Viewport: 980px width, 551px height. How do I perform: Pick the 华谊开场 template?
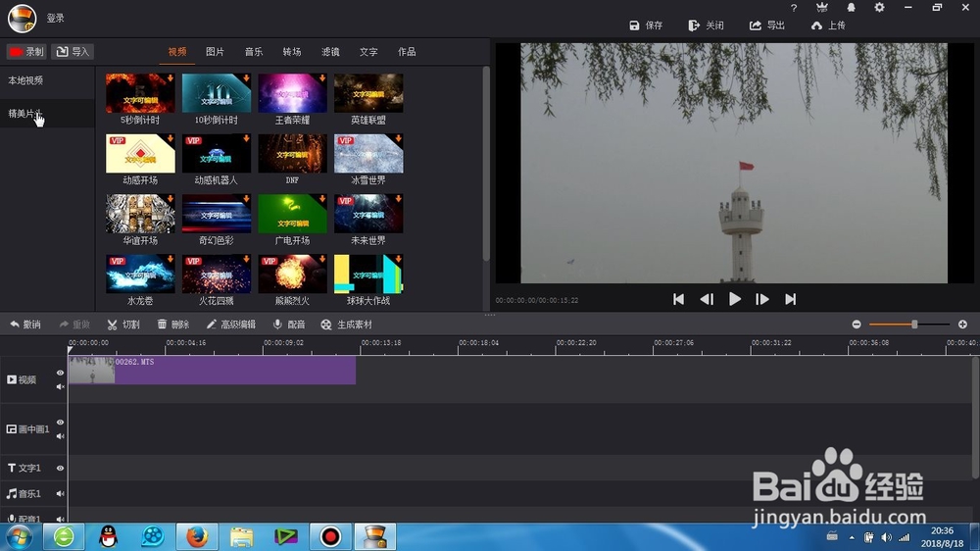[140, 214]
